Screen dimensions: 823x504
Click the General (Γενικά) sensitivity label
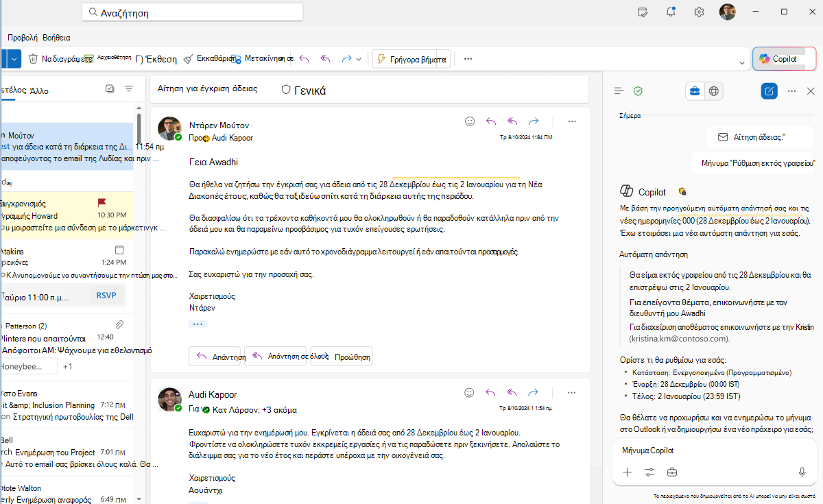coord(303,90)
